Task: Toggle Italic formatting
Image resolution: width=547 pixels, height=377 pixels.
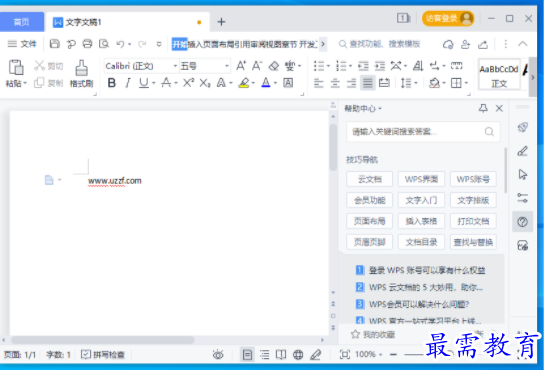Action: [128, 83]
